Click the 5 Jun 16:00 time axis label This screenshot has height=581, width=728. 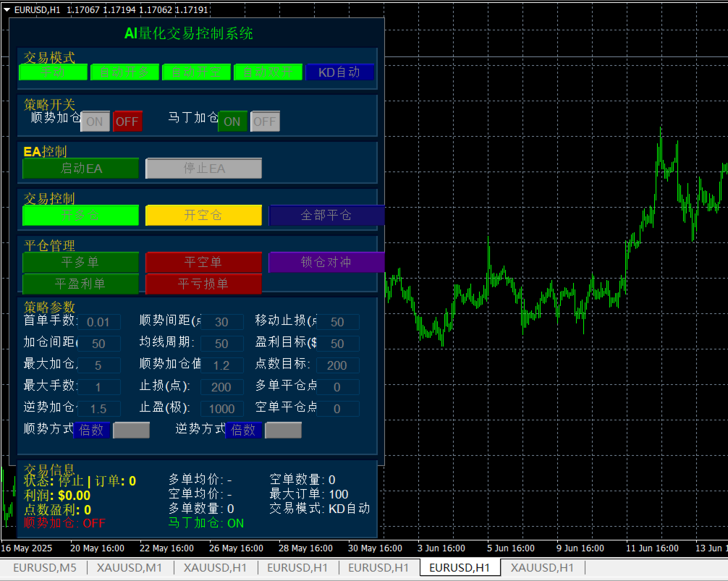coord(511,548)
